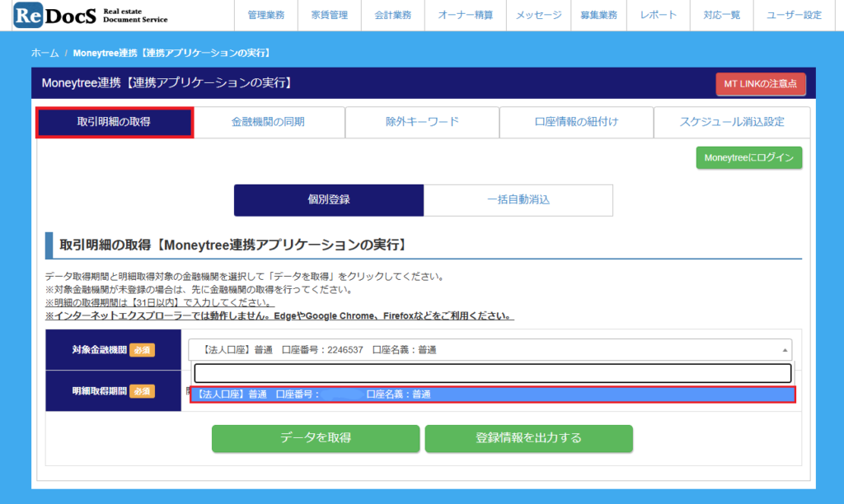Choose the highlighted 【法人口座】普通 dropdown option
Viewport: 844px width, 504px height.
493,394
